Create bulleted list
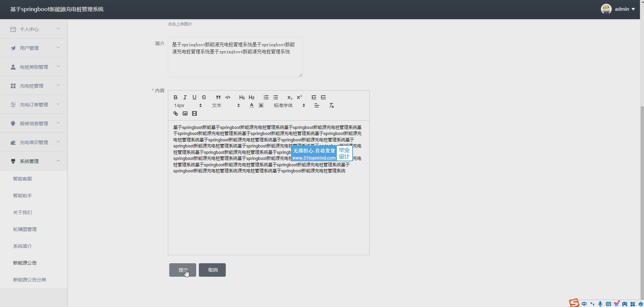The height and width of the screenshot is (307, 644). click(276, 97)
